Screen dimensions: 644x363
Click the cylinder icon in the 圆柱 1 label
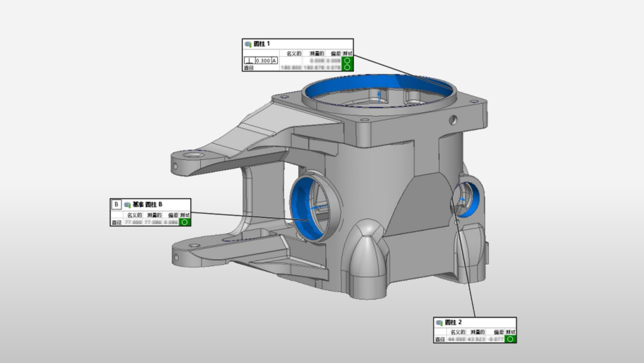[x=247, y=44]
